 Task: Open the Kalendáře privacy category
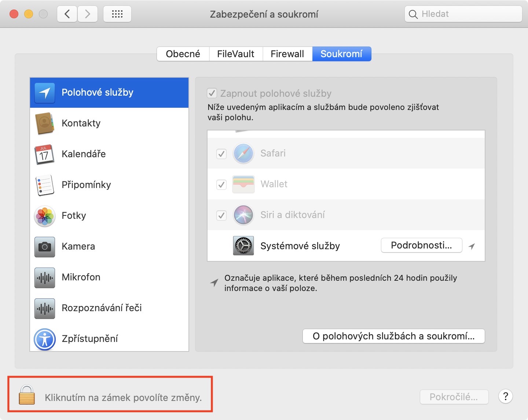(109, 154)
